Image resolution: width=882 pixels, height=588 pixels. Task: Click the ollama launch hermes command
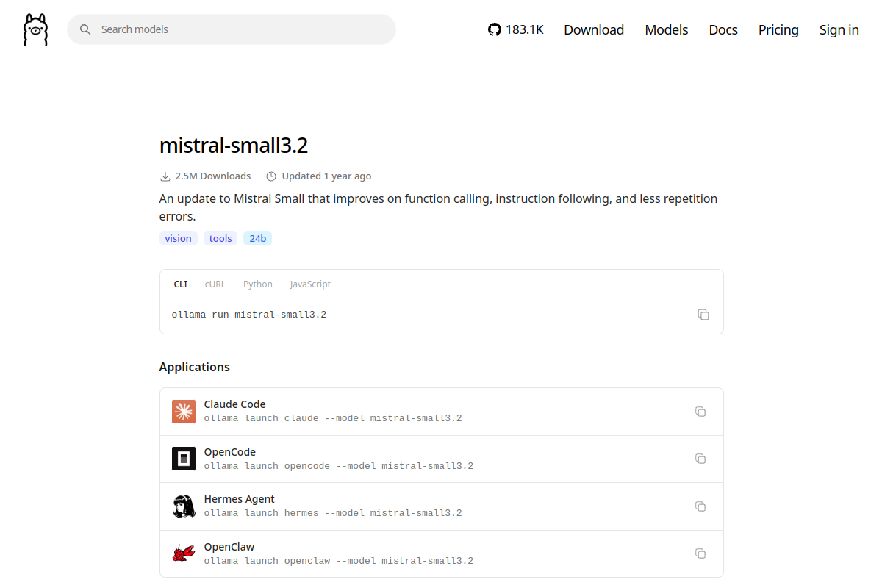(x=333, y=513)
